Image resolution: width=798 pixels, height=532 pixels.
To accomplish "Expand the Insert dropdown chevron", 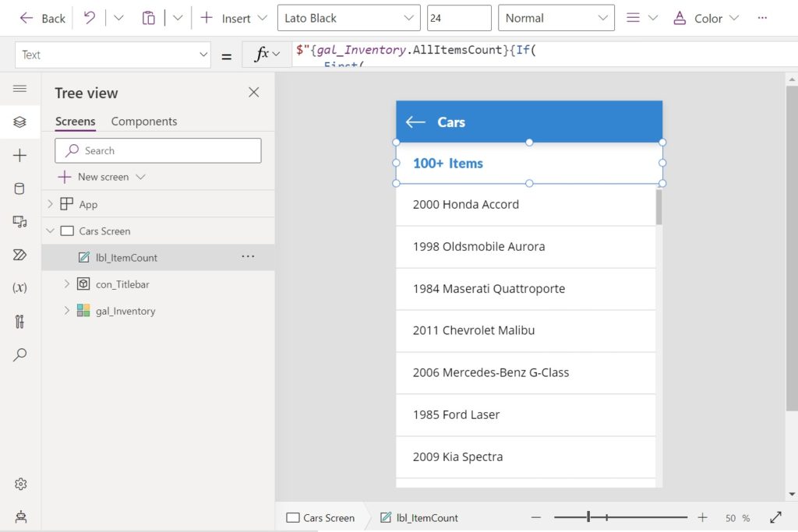I will (263, 19).
